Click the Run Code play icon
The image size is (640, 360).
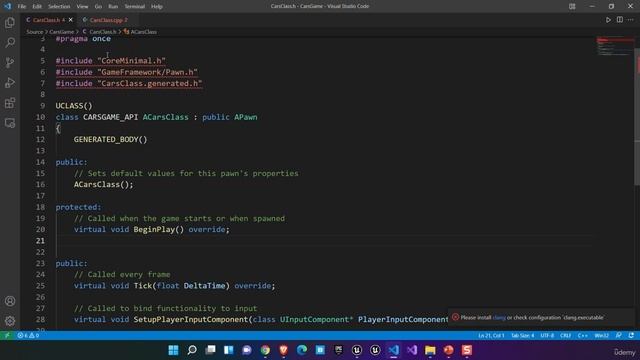608,20
